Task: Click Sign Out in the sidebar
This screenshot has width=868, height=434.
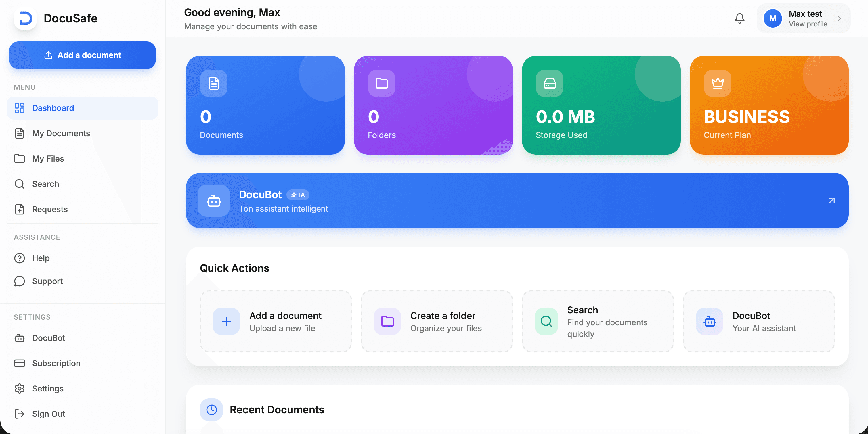Action: (49, 414)
